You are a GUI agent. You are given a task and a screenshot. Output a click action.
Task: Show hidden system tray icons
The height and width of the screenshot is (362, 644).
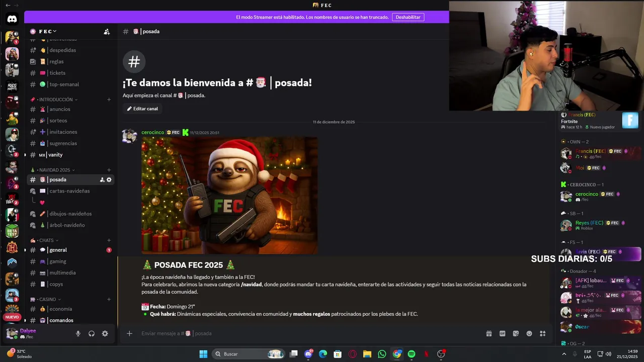click(x=563, y=354)
